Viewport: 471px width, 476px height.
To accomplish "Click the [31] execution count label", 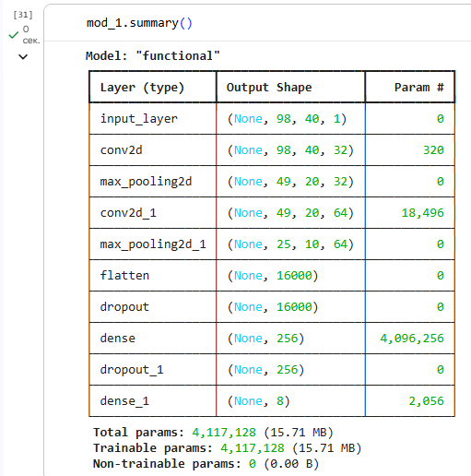I will 23,15.
